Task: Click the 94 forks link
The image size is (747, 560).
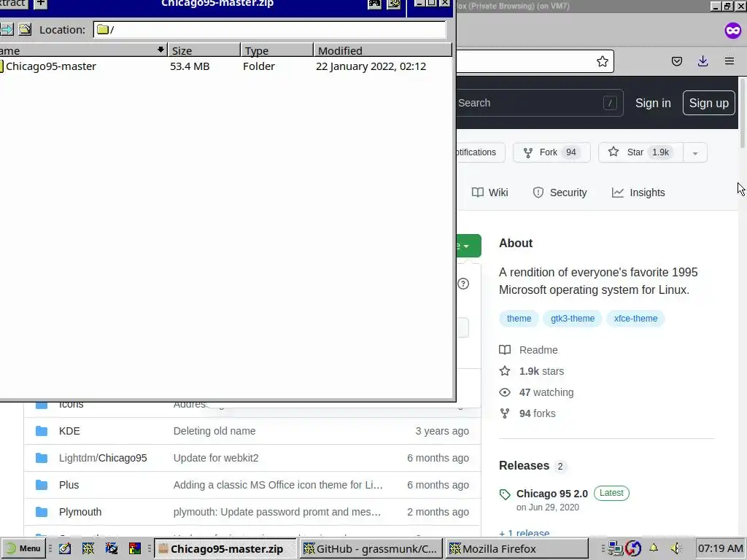Action: pyautogui.click(x=527, y=413)
